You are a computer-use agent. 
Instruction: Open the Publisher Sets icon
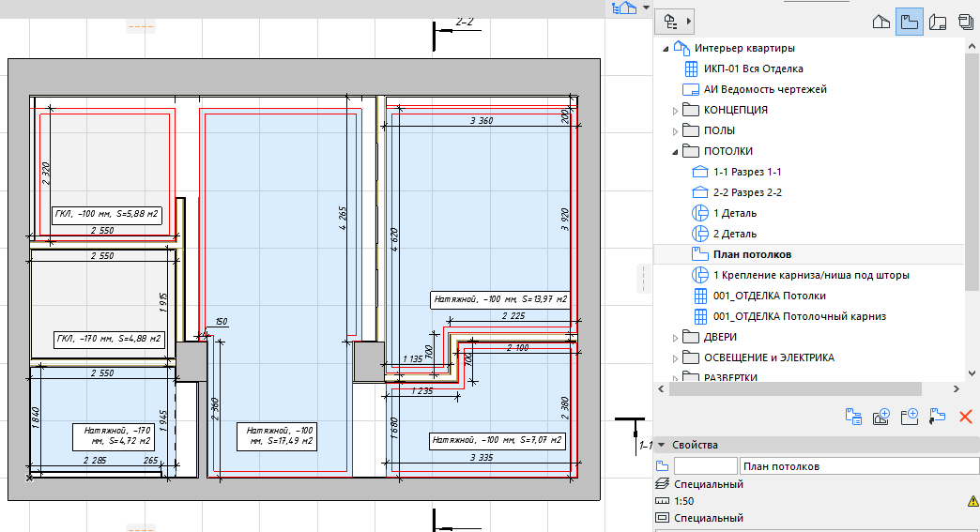pyautogui.click(x=965, y=22)
